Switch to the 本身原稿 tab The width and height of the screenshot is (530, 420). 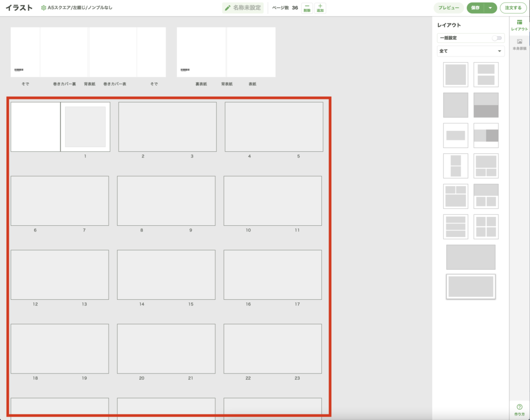point(520,44)
